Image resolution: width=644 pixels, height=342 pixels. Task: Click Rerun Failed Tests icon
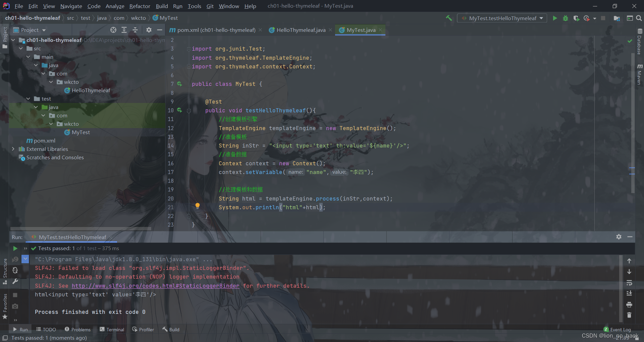(15, 259)
